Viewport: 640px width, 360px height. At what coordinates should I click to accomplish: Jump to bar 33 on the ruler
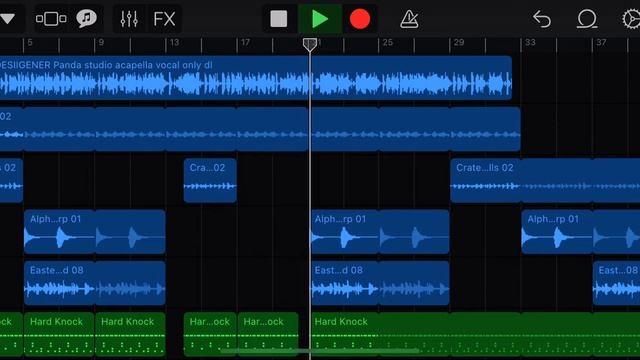(x=530, y=42)
